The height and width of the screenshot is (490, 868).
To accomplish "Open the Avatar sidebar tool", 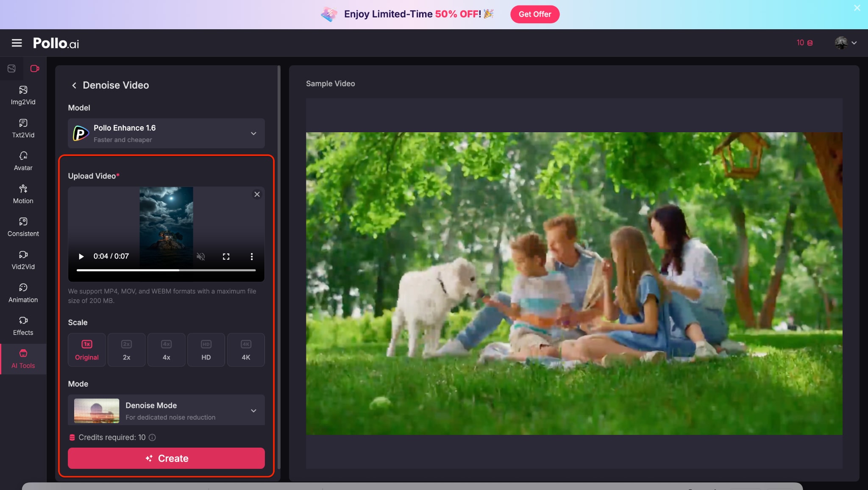I will (x=23, y=161).
